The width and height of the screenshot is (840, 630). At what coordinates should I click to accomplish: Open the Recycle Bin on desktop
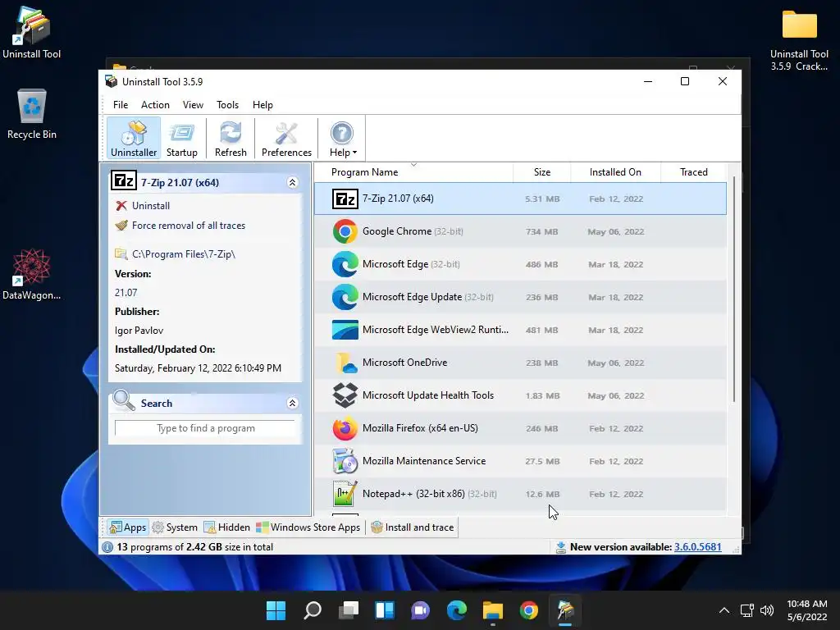(x=32, y=114)
